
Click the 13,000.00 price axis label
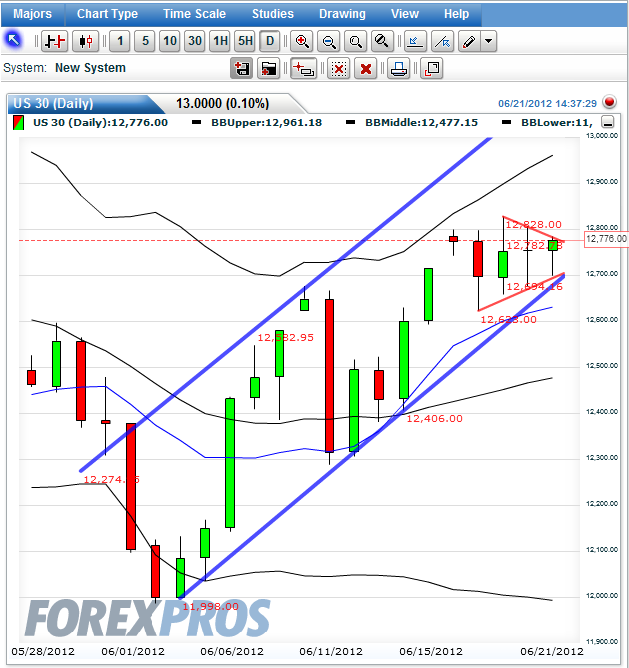click(602, 135)
